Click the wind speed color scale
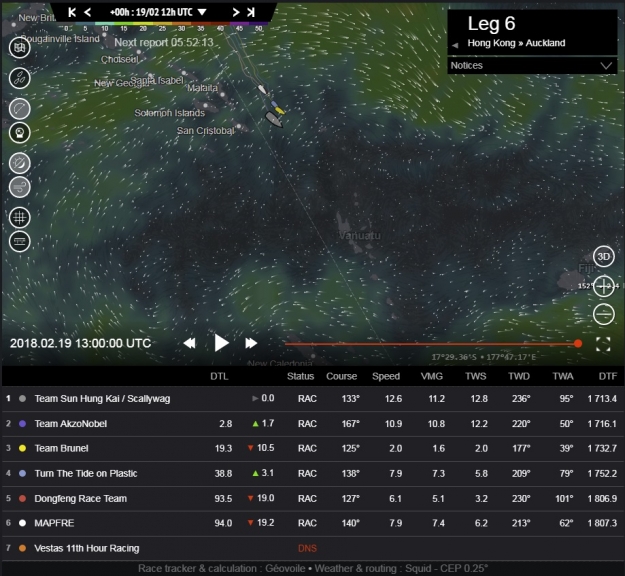The height and width of the screenshot is (576, 625). [x=163, y=27]
